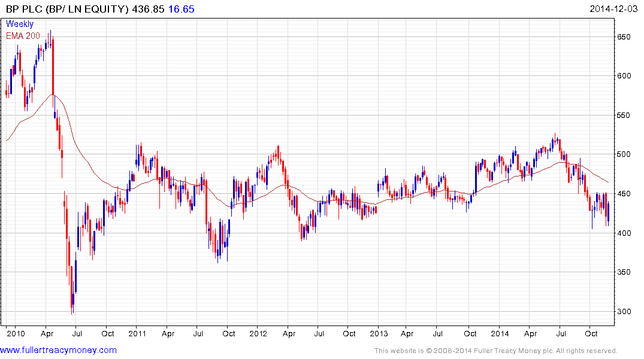Screen dimensions: 644x359
Task: Click the www.fullertreacymoney.com link
Action: 58,351
